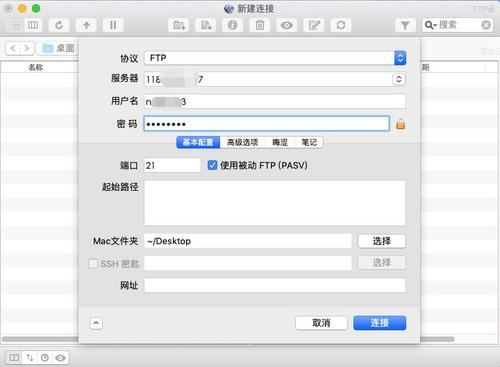Create new folder via toolbar icon
The image size is (500, 367).
click(x=179, y=25)
